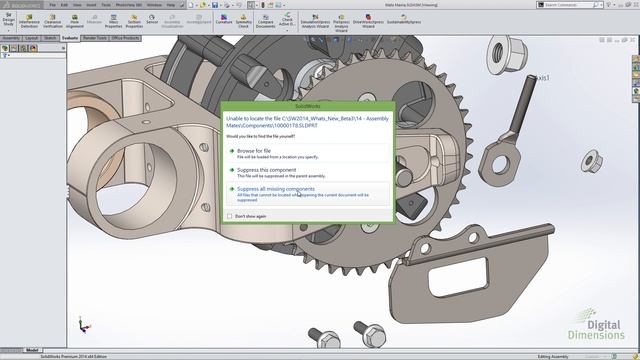Switch to the Sketch tab
This screenshot has width=640, height=360.
tap(50, 38)
